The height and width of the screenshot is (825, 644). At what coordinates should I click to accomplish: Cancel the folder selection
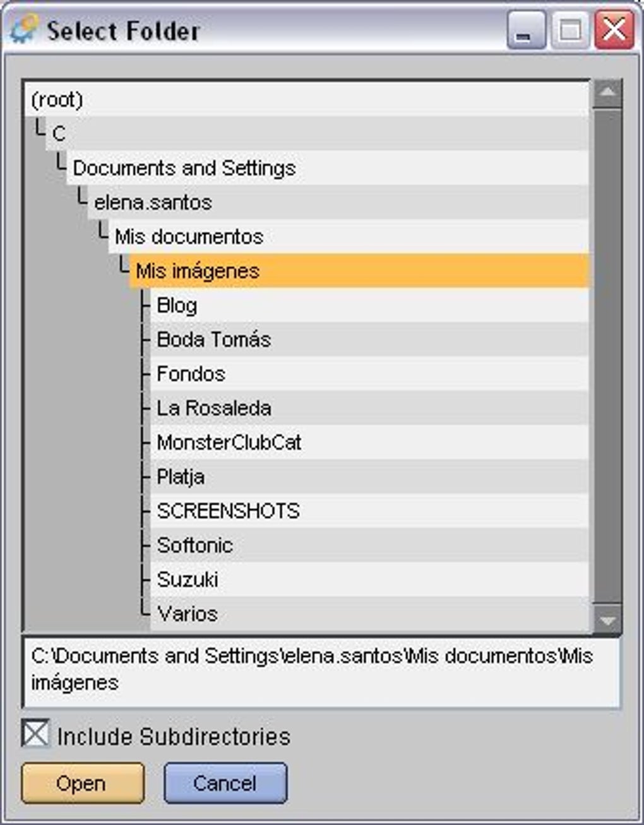click(225, 783)
